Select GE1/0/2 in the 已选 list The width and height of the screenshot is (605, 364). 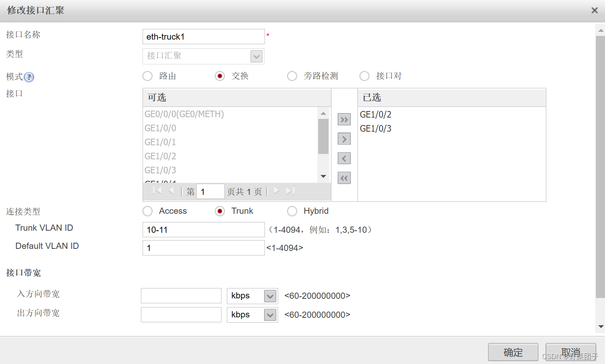pos(376,114)
